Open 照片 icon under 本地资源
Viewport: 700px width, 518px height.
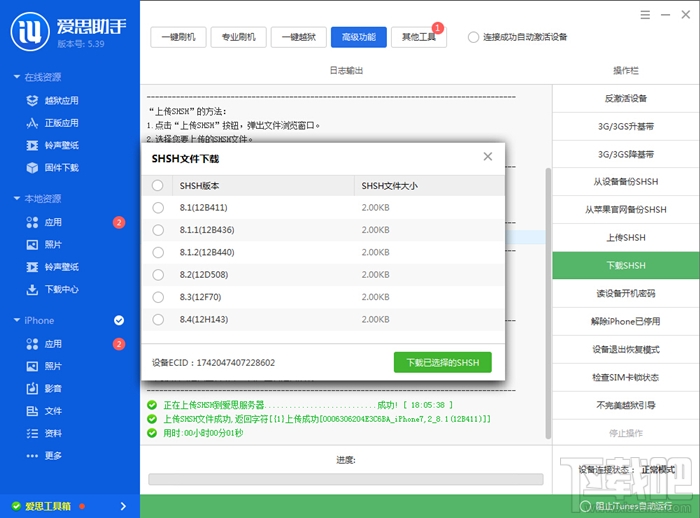(32, 244)
